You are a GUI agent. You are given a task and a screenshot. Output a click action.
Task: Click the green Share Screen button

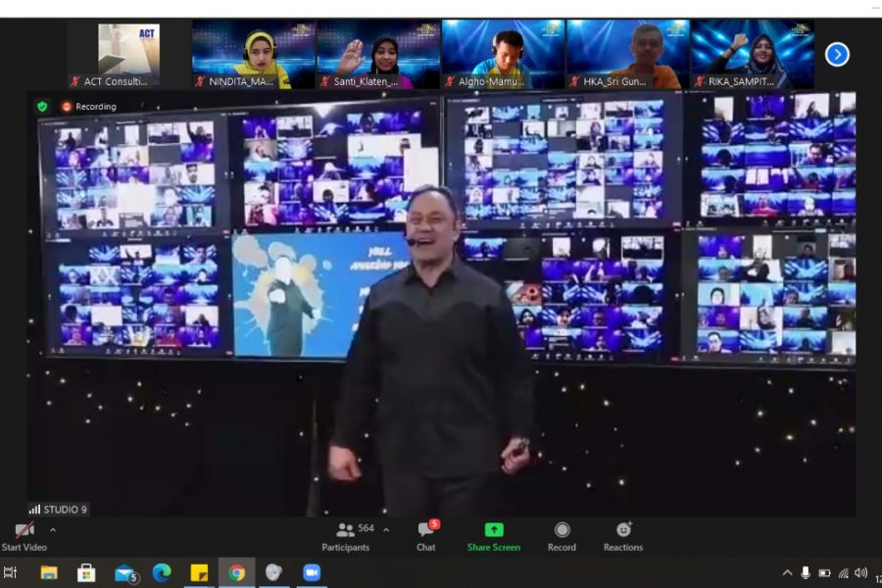pos(493,535)
